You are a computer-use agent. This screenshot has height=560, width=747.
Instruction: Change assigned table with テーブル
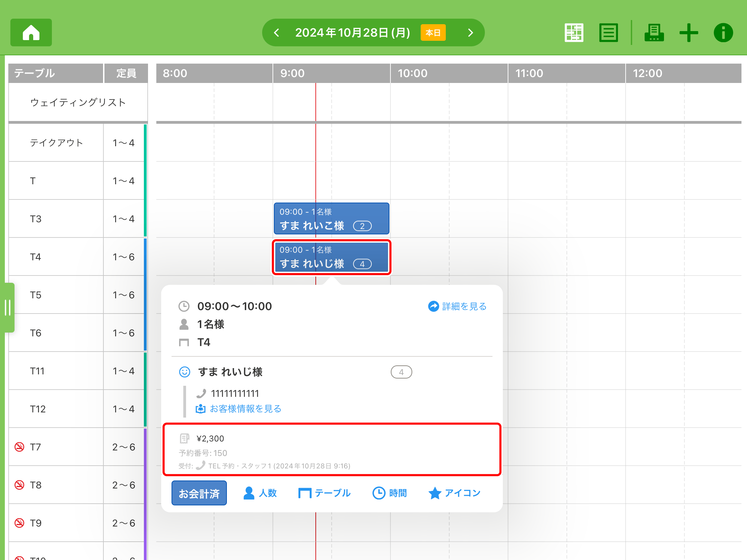(324, 493)
